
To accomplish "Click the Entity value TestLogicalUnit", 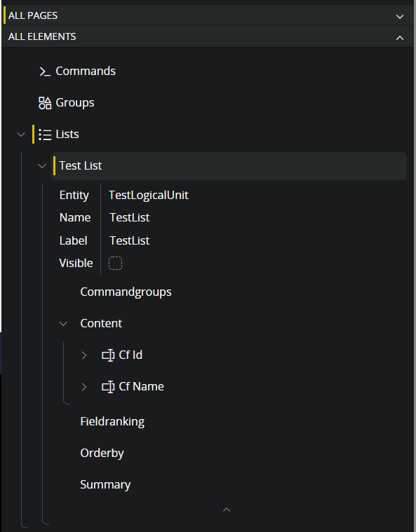I will (149, 195).
